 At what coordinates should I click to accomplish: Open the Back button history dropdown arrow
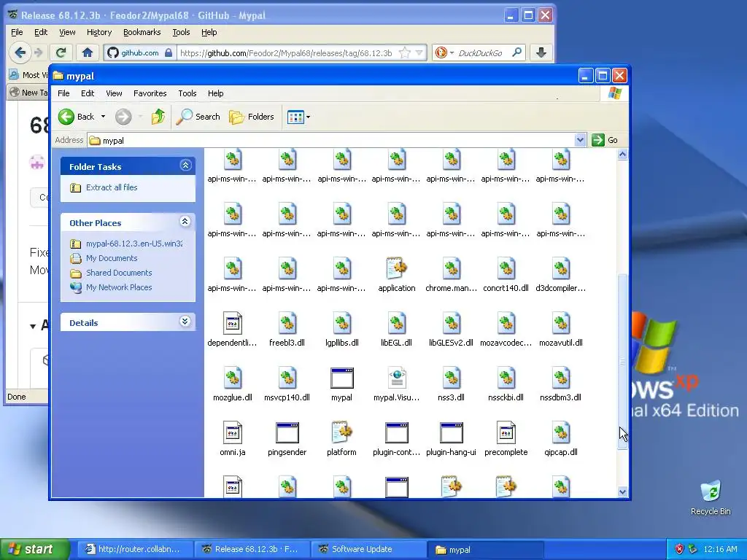(103, 117)
